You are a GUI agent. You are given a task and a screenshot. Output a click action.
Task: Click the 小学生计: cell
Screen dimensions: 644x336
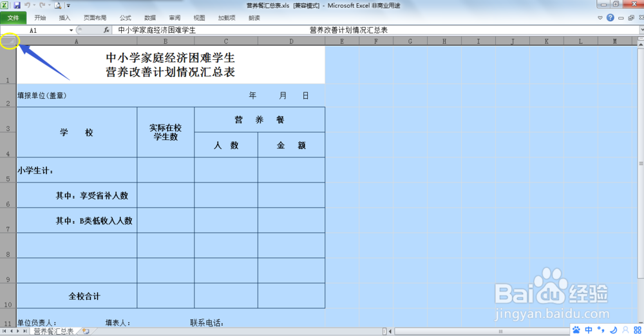click(77, 170)
